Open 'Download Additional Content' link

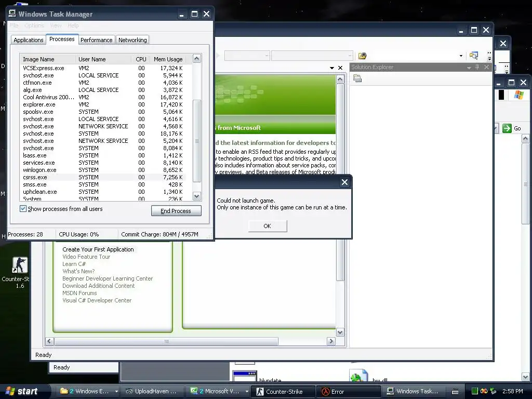pos(98,286)
